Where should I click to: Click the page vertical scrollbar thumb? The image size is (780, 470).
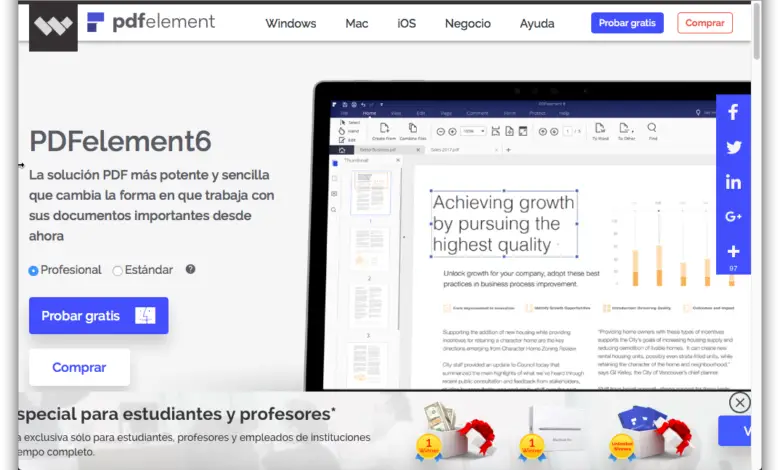pyautogui.click(x=757, y=31)
